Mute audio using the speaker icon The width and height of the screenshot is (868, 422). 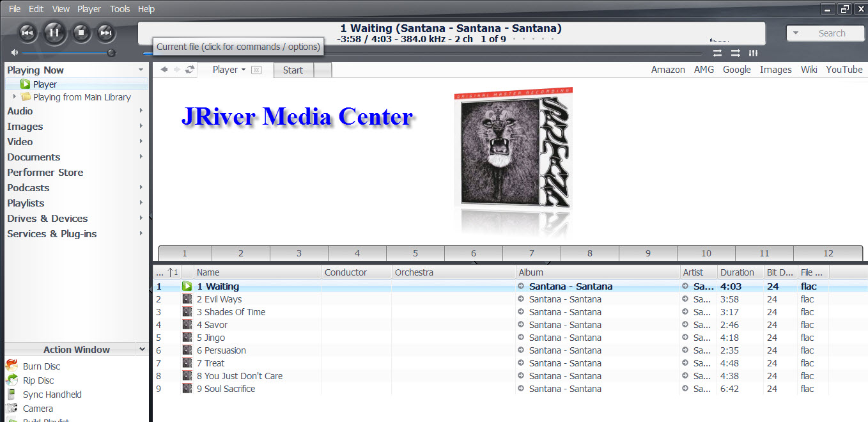[15, 52]
